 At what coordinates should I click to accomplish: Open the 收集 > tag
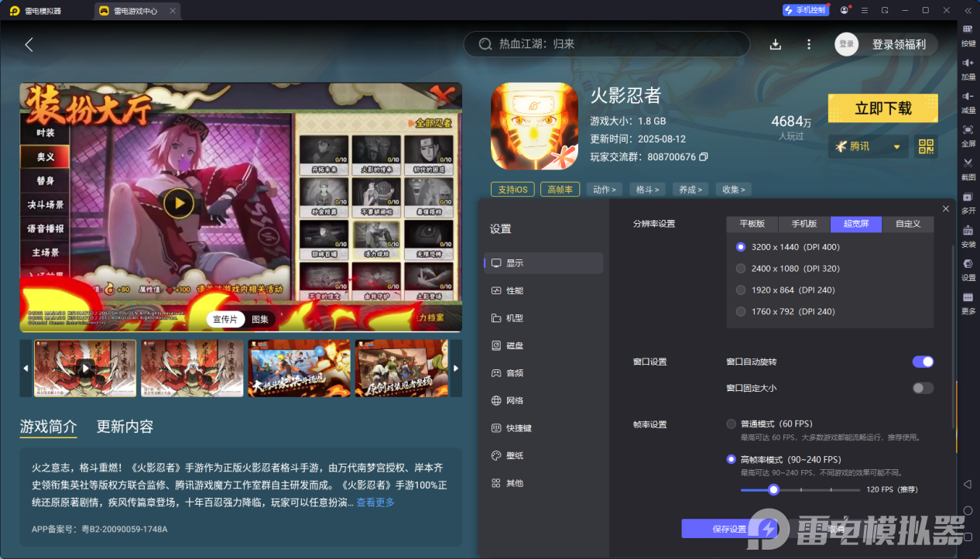[x=733, y=189]
